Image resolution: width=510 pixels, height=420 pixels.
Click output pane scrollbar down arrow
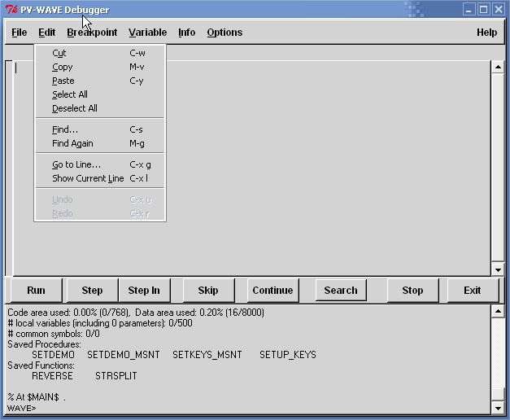click(x=498, y=408)
